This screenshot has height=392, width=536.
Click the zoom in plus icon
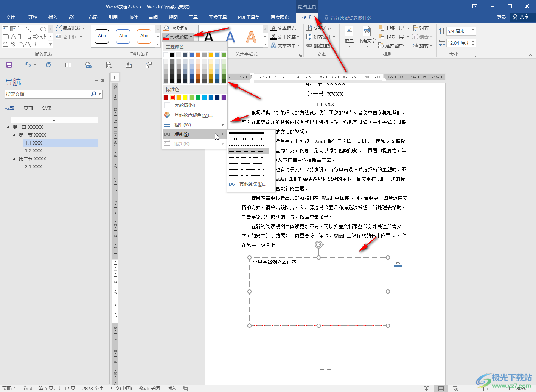(510, 389)
